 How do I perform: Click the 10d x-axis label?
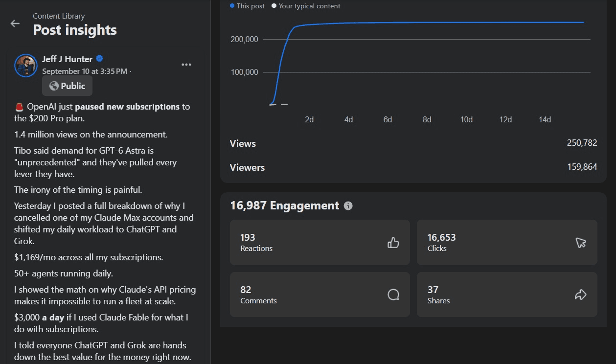(x=466, y=119)
